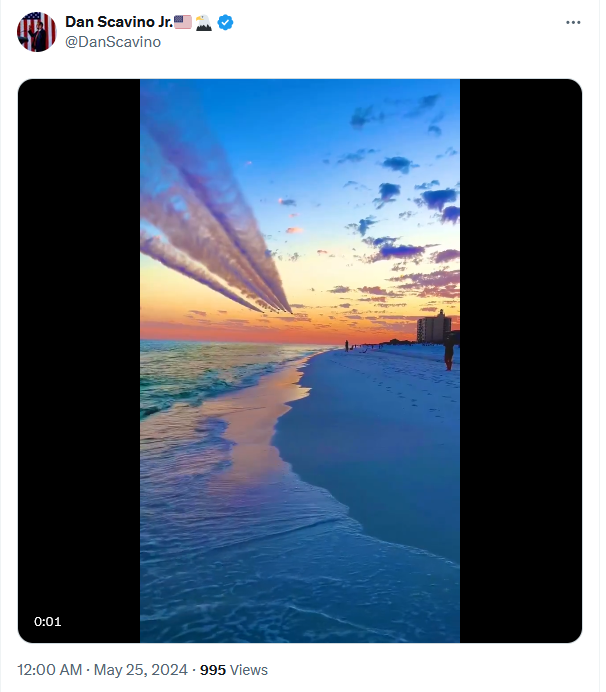Open the 12:00 AM post time link
This screenshot has width=606, height=692.
click(49, 669)
